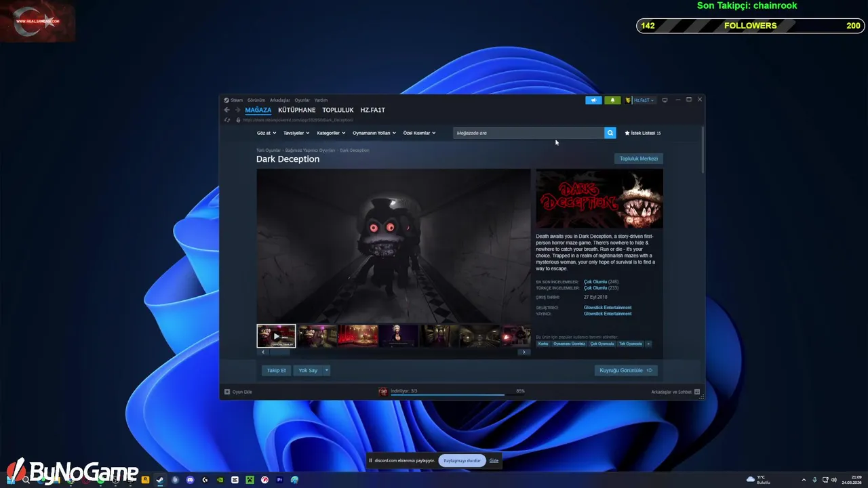This screenshot has width=868, height=488.
Task: Play the trailer thumbnail with play icon
Action: [276, 335]
